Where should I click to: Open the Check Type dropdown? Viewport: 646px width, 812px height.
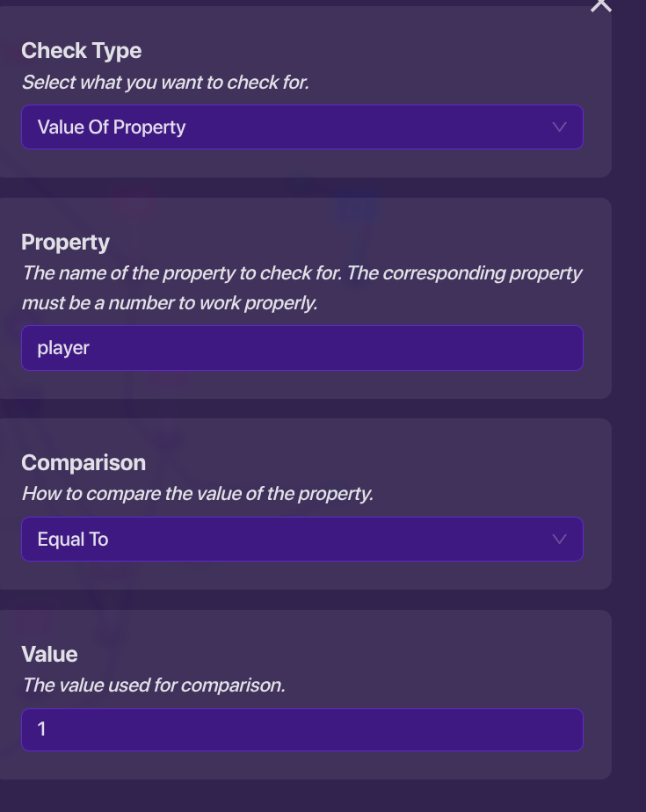[301, 127]
